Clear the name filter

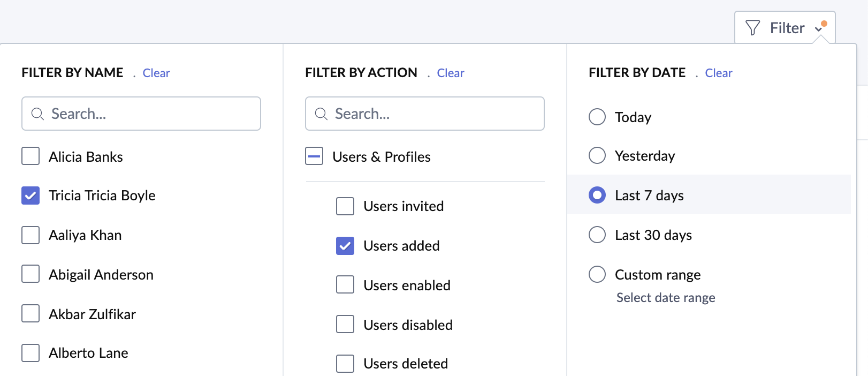click(156, 73)
